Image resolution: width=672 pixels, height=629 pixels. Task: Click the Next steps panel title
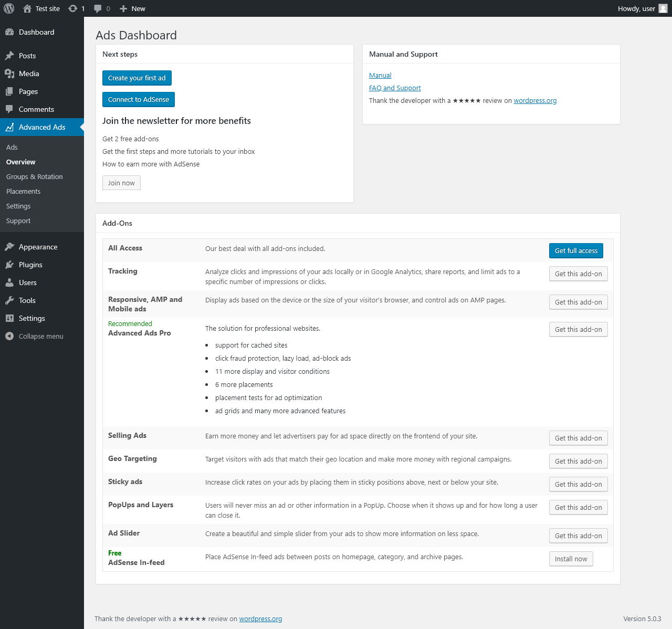coord(120,54)
